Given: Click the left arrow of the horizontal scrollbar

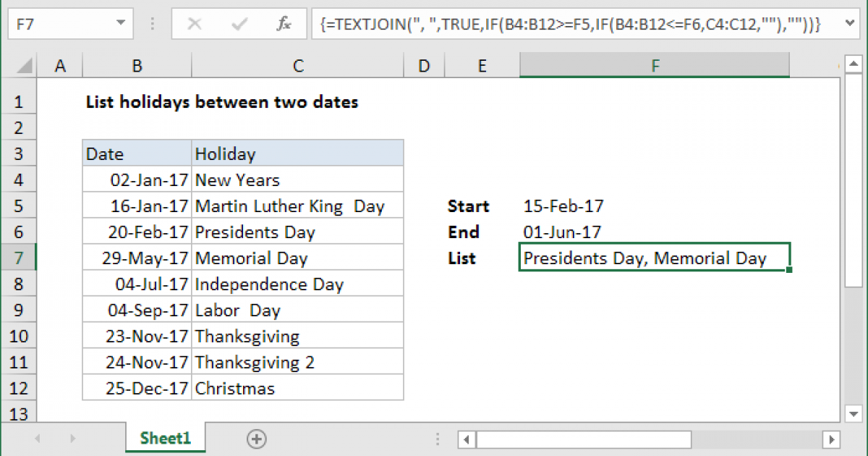Looking at the screenshot, I should 466,439.
